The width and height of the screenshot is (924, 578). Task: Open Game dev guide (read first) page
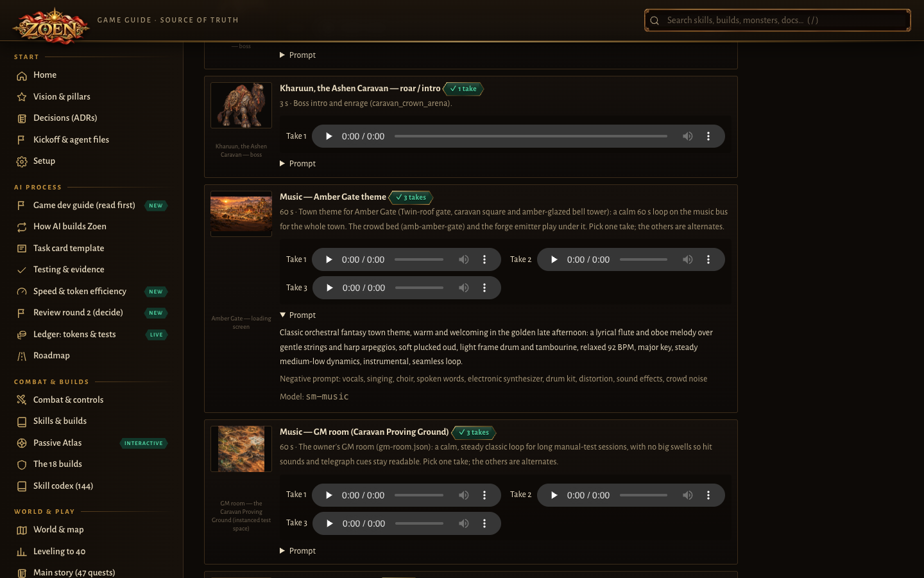(90, 206)
